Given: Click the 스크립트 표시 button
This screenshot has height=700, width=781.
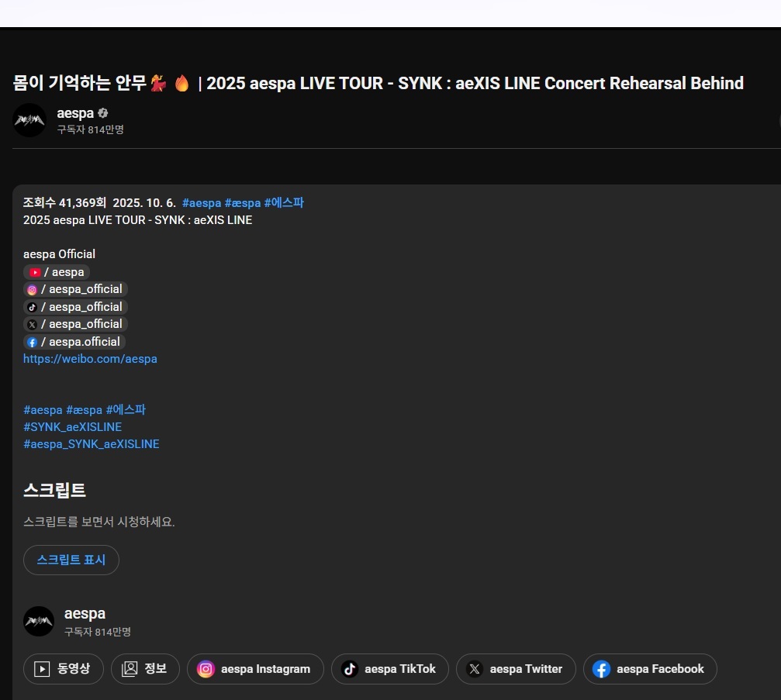Looking at the screenshot, I should pos(71,560).
